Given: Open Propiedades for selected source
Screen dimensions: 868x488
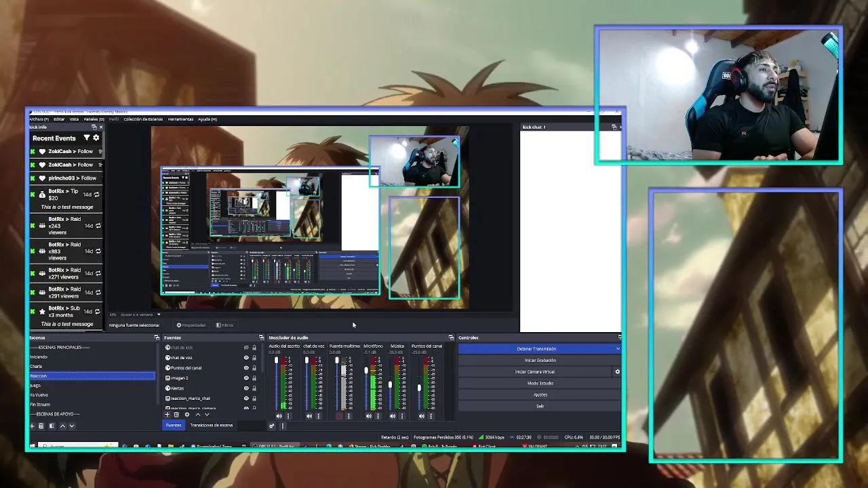Looking at the screenshot, I should point(191,325).
